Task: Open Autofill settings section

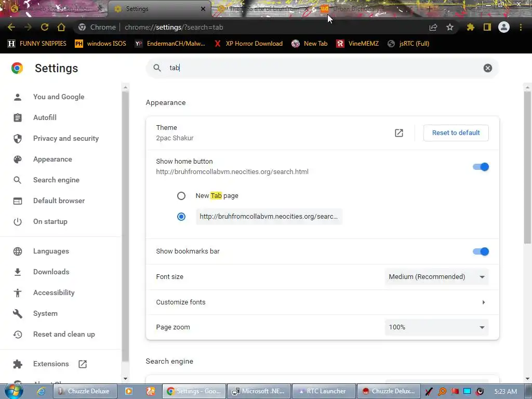Action: [x=45, y=117]
